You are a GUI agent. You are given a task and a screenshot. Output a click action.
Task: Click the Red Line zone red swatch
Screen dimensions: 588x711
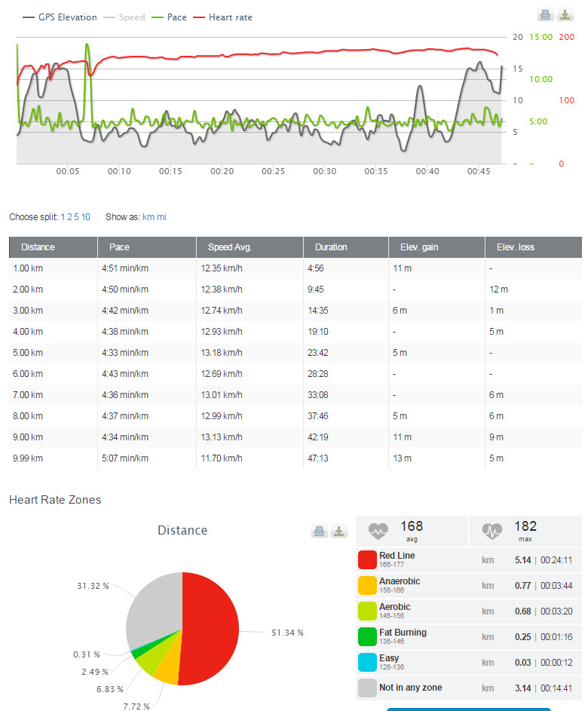367,559
